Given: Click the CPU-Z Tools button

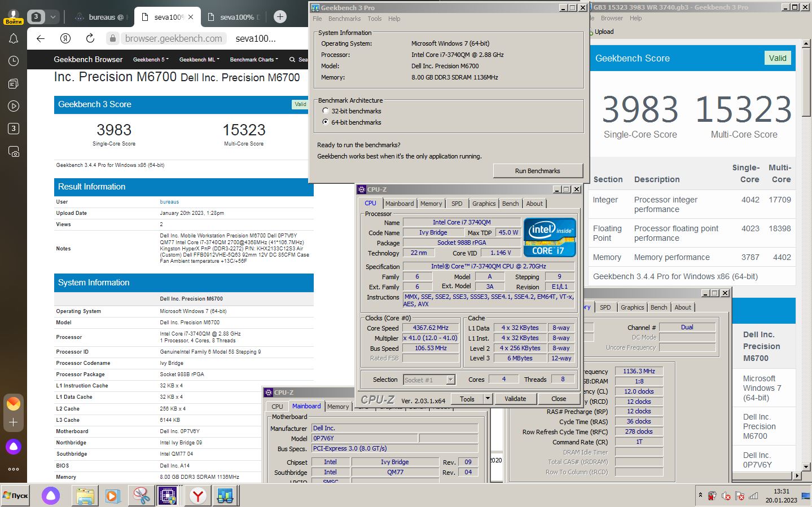Looking at the screenshot, I should click(467, 399).
